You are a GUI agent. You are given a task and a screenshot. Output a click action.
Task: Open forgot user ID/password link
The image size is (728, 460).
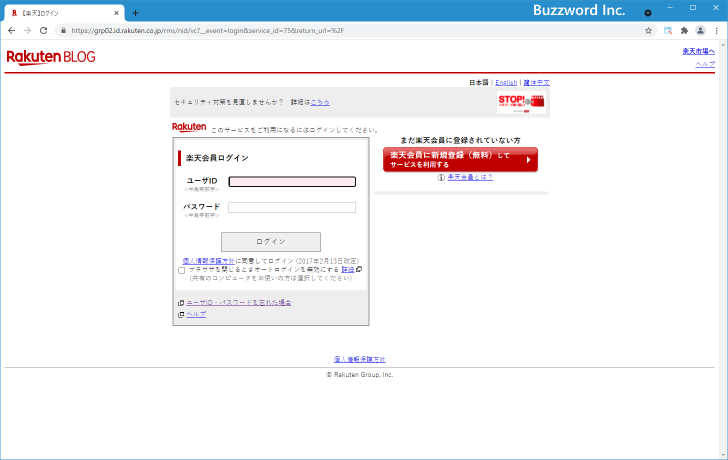pos(239,303)
